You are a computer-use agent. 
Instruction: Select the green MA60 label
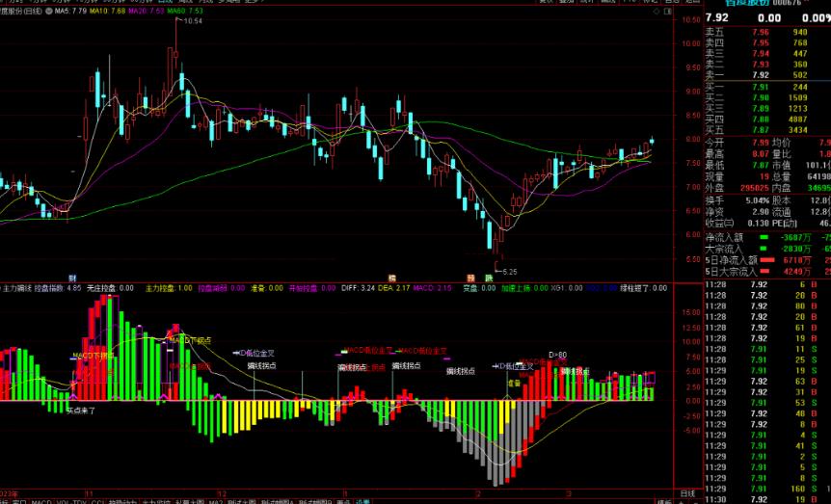click(x=185, y=11)
